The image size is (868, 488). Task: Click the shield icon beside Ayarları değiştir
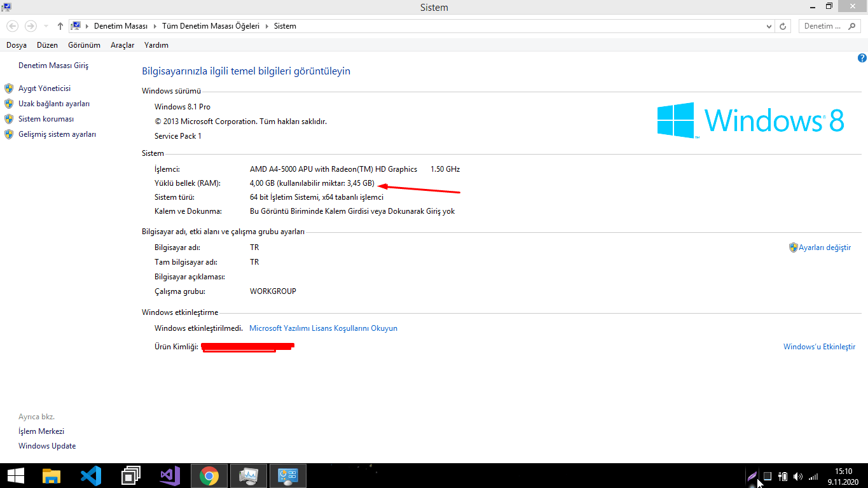coord(794,247)
